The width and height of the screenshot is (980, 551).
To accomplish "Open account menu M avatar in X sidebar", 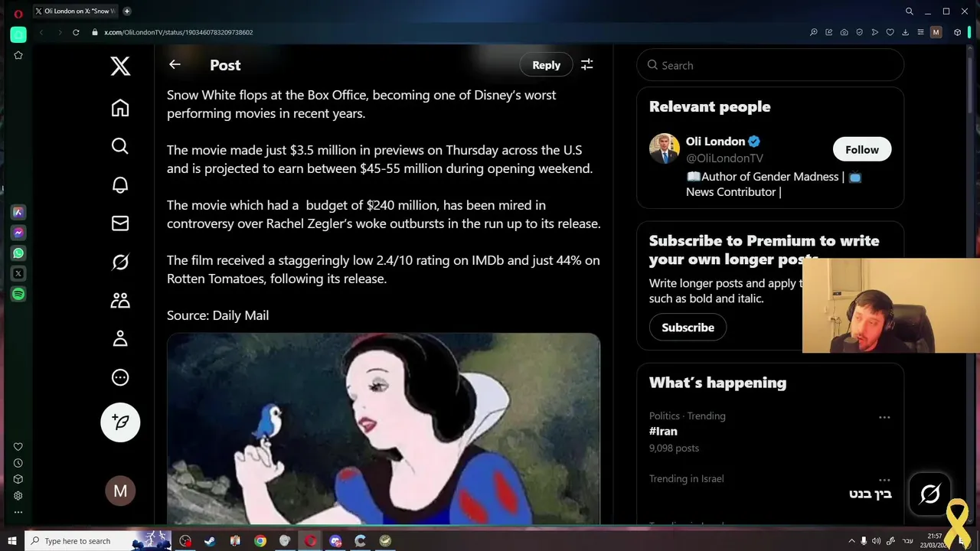I will point(120,491).
